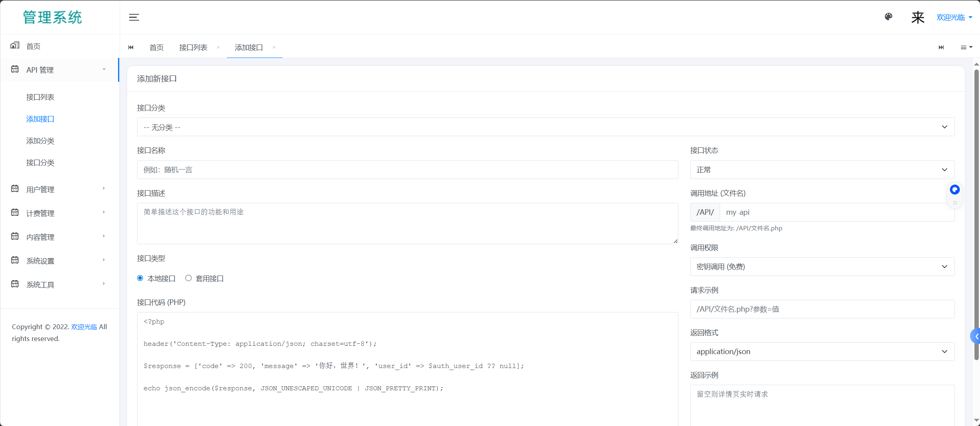Open the 接口分类 dropdown
This screenshot has width=980, height=426.
click(545, 127)
